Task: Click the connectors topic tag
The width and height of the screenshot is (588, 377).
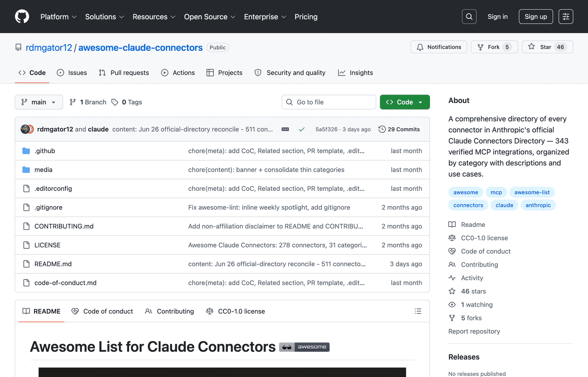Action: (x=468, y=205)
